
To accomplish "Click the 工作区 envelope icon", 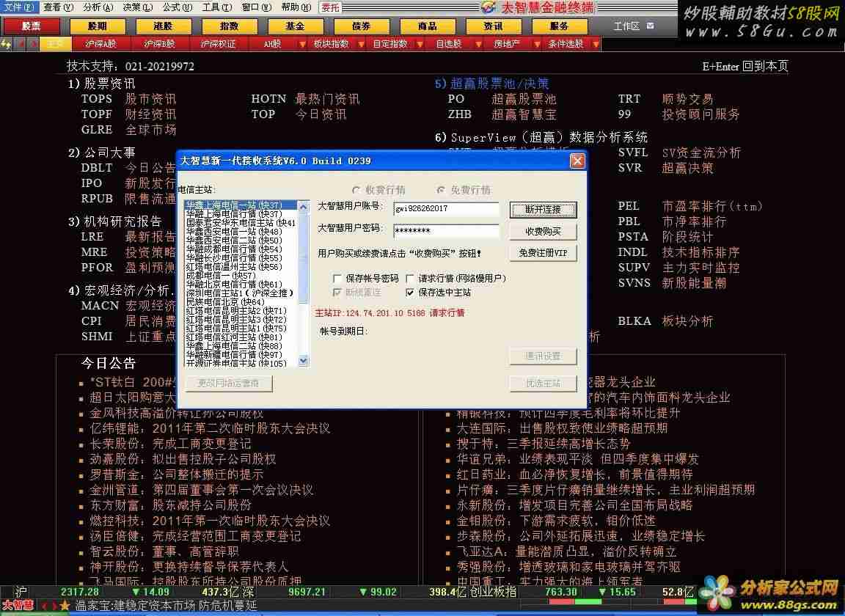I will coord(650,26).
